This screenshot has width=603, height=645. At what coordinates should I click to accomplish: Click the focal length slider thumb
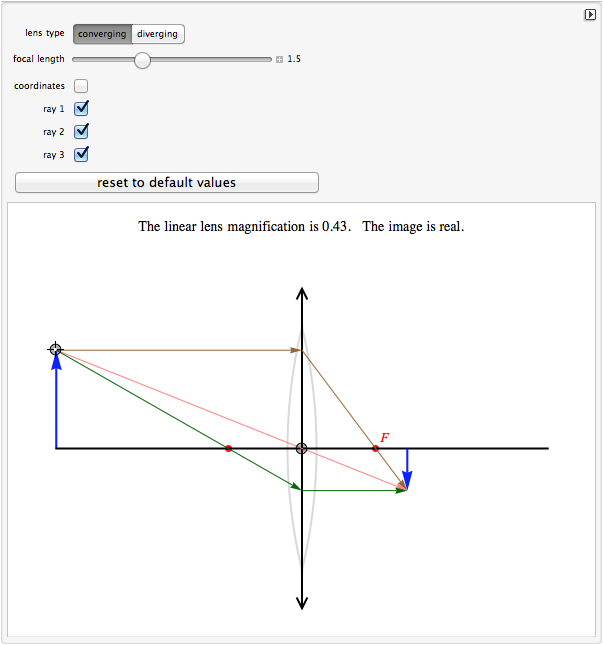click(x=142, y=60)
